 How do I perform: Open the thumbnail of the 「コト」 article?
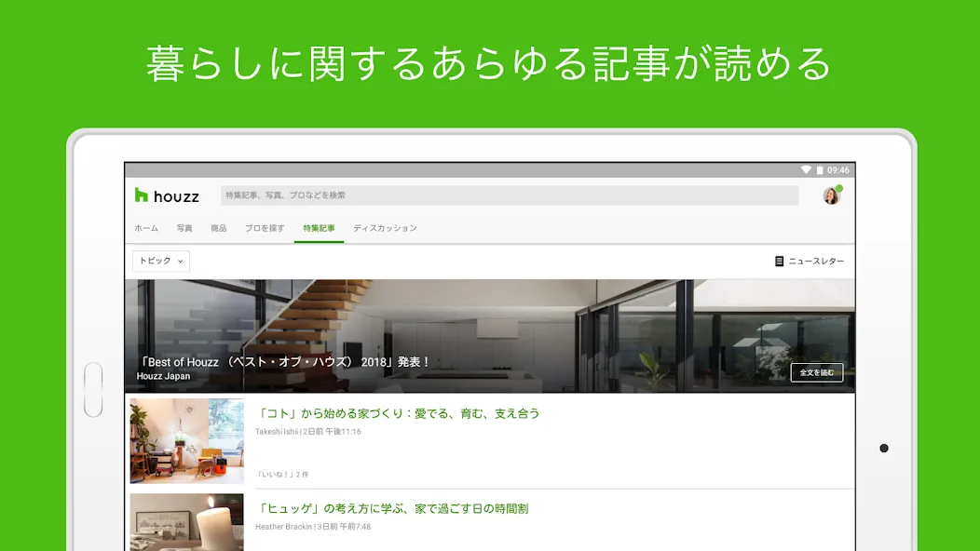click(x=187, y=441)
